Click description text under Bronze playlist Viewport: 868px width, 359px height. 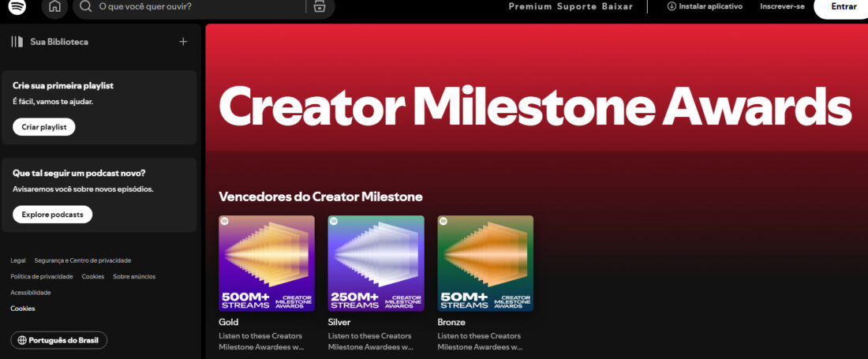[480, 342]
